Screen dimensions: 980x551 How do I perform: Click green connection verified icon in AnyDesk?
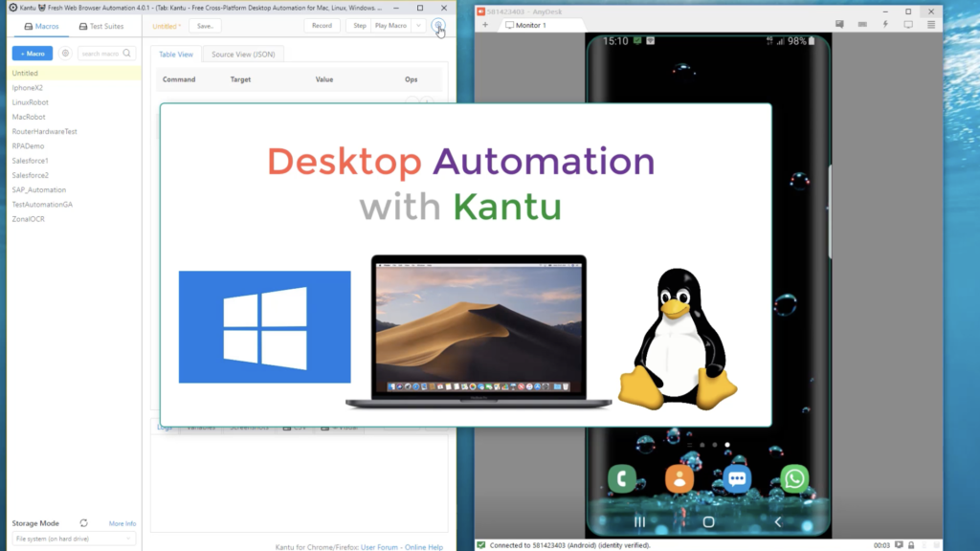pyautogui.click(x=481, y=544)
